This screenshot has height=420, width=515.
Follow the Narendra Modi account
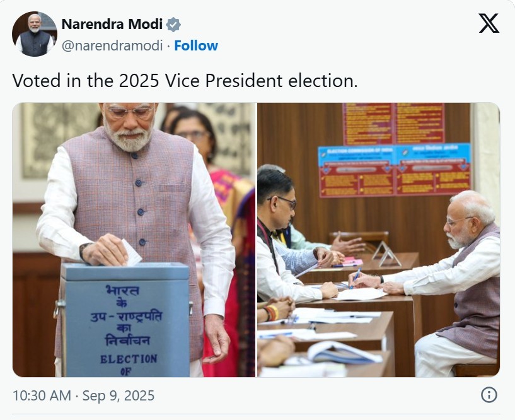[x=196, y=45]
